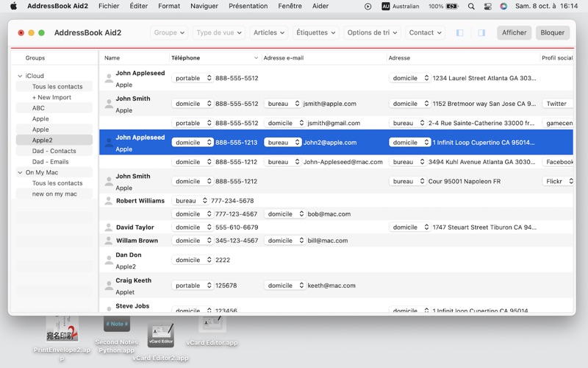This screenshot has width=588, height=368.
Task: Click the Adresse e-mail column header
Action: 324,58
